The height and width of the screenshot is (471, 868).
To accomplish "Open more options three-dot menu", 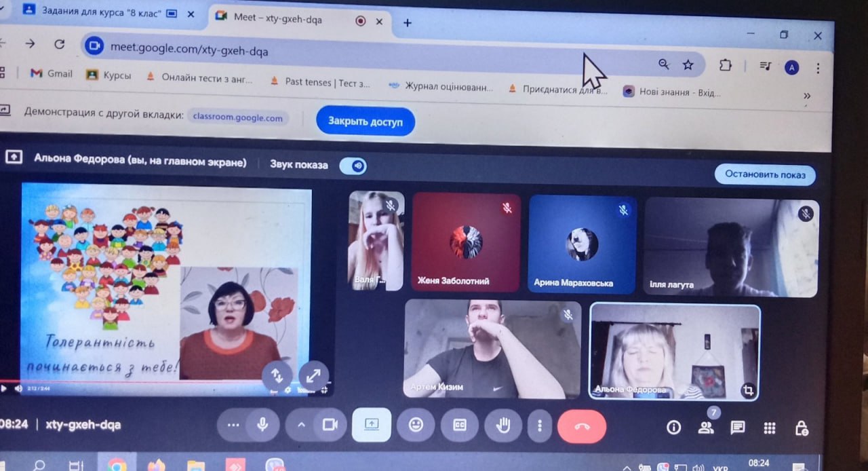I will (x=540, y=426).
